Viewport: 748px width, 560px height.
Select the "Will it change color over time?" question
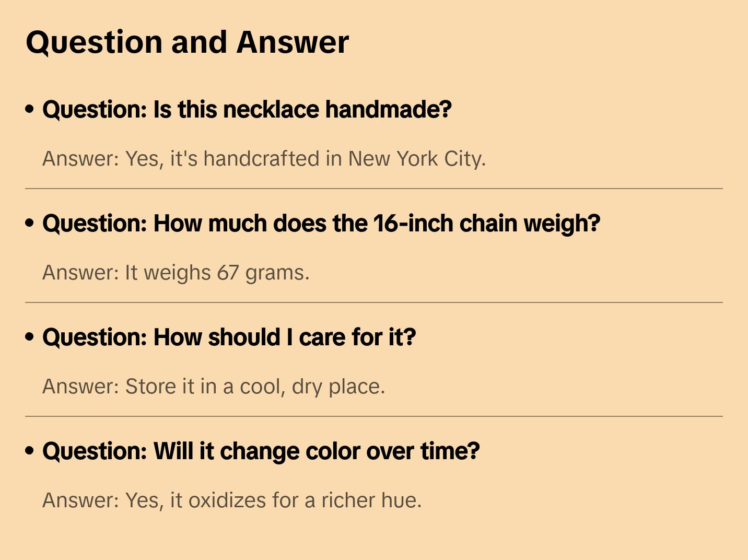tap(261, 451)
